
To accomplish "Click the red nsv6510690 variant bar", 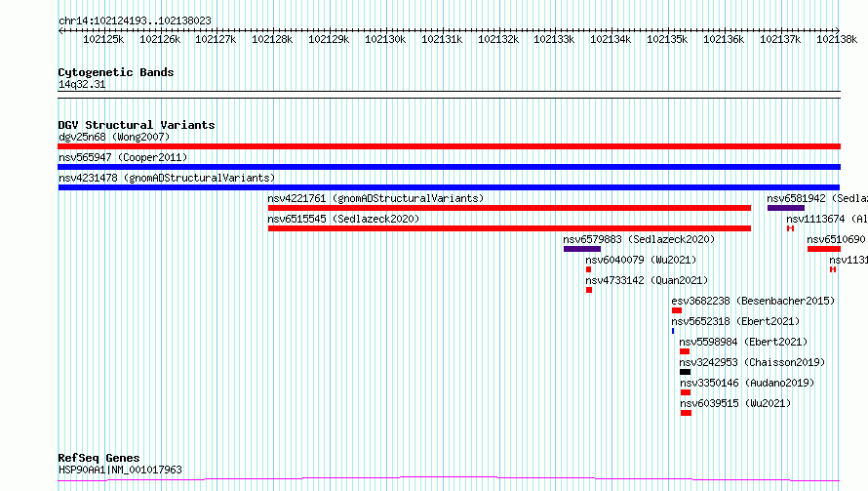I will coord(824,249).
